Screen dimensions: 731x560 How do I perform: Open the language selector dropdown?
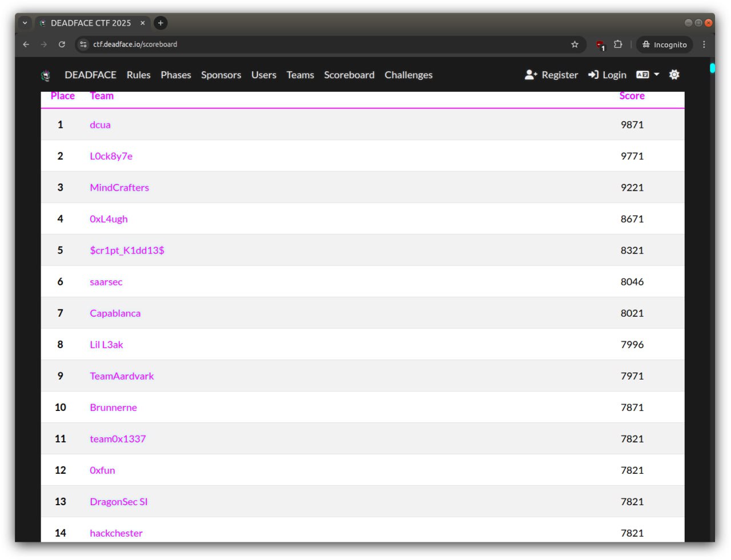(x=648, y=75)
